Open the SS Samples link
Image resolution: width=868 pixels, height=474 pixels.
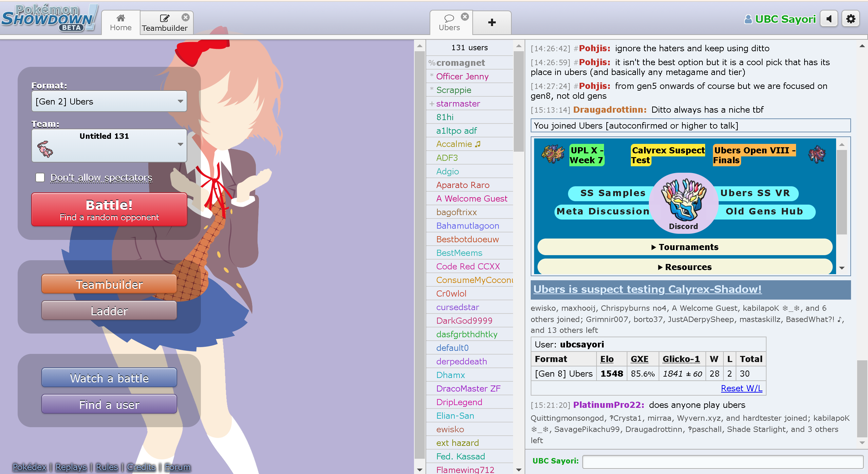pyautogui.click(x=612, y=193)
